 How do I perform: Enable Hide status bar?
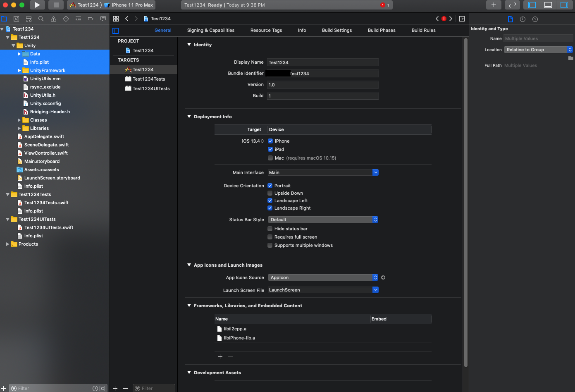pos(270,229)
